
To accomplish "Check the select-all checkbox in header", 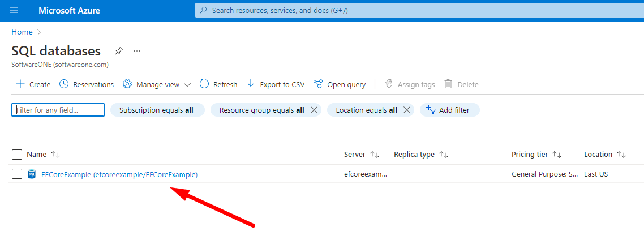I will tap(17, 155).
